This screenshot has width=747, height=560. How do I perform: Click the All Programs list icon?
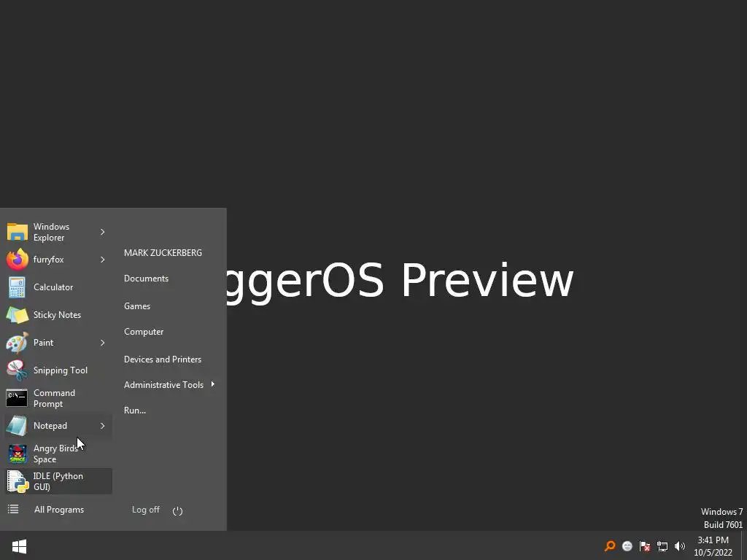tap(13, 510)
